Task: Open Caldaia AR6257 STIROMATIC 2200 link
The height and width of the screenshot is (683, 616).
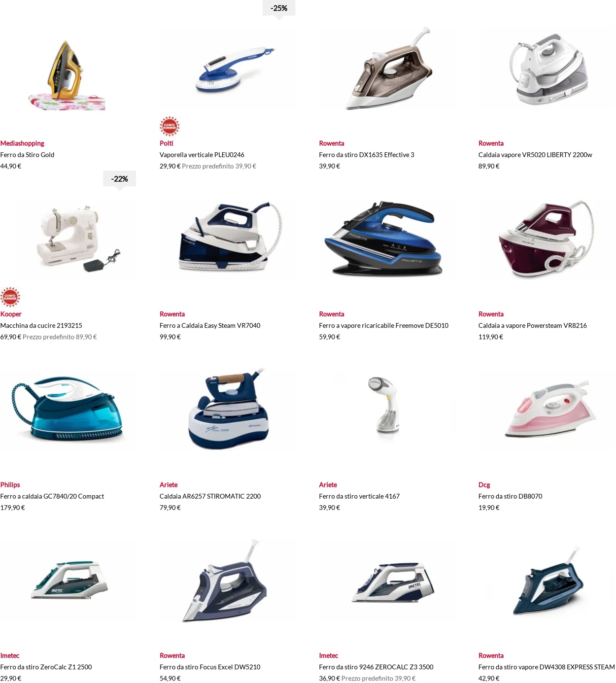Action: (x=210, y=496)
